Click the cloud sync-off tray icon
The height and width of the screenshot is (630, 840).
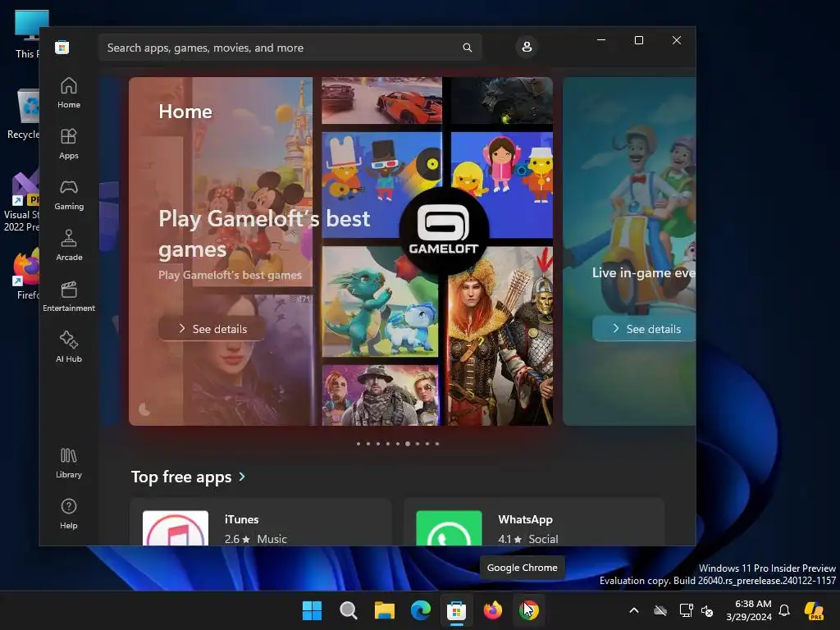(660, 610)
